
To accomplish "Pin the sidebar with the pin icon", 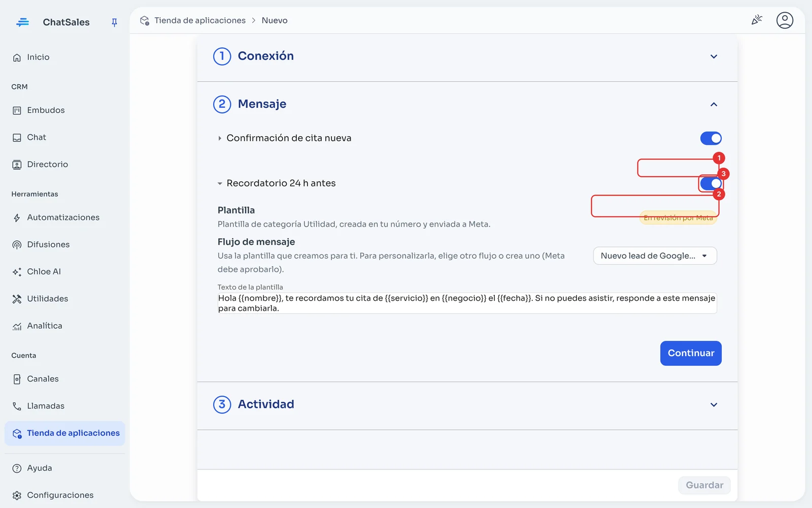I will tap(114, 22).
